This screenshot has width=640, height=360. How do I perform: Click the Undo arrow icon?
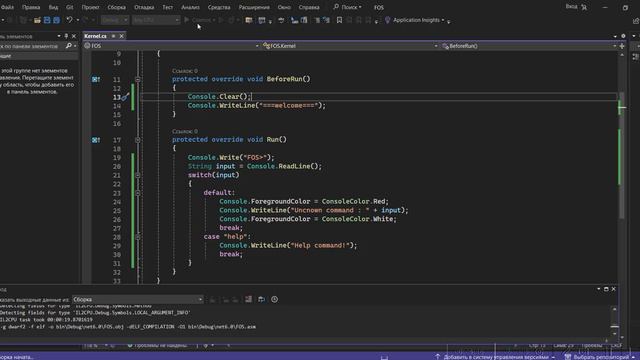point(69,20)
